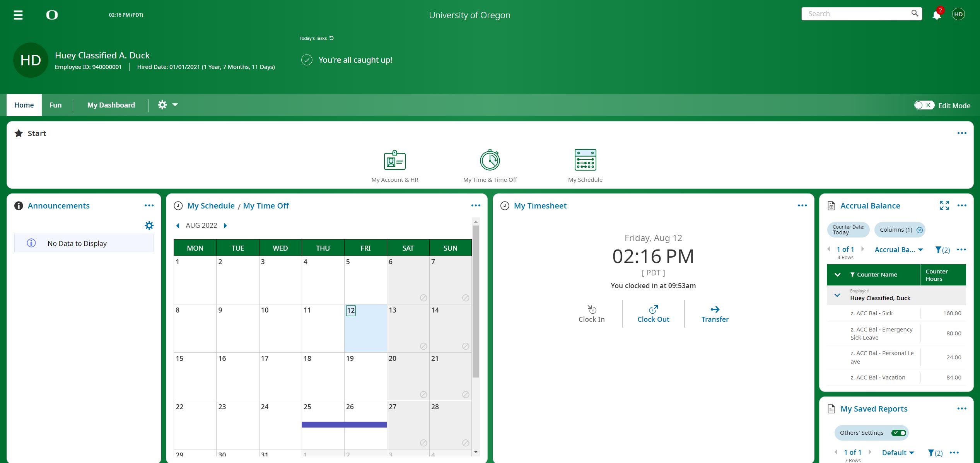Click the calendar vertical scrollbar
Image resolution: width=980 pixels, height=463 pixels.
476,302
